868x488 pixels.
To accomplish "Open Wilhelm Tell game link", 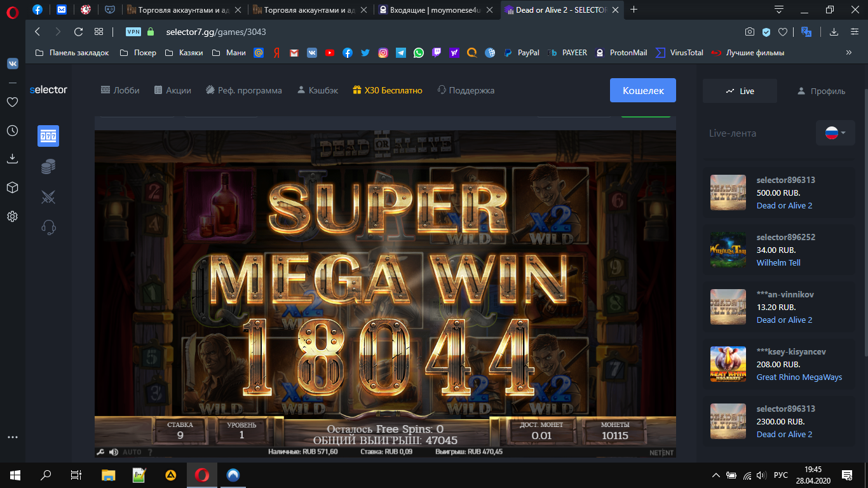I will (x=778, y=262).
